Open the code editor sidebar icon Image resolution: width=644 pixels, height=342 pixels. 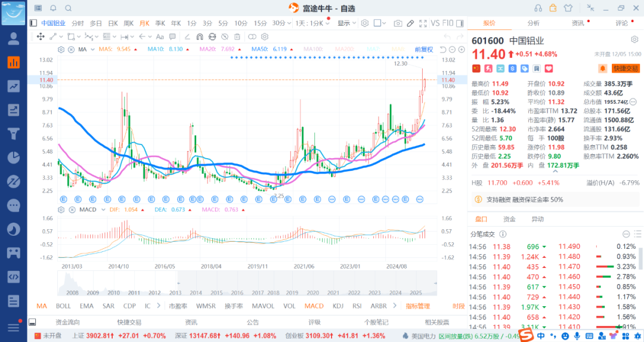14,277
